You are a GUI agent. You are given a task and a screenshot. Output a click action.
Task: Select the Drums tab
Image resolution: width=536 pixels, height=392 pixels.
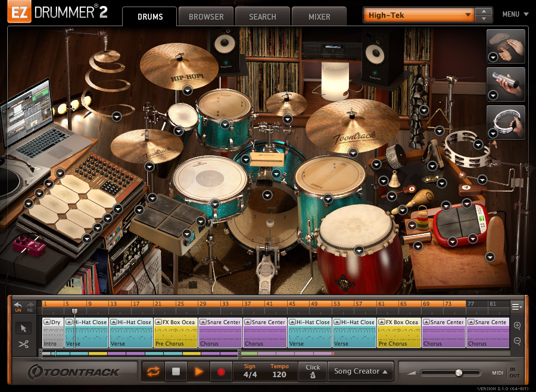point(149,17)
